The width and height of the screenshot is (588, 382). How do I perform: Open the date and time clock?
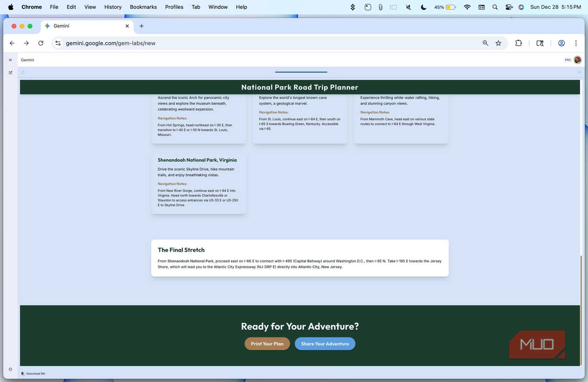(556, 7)
